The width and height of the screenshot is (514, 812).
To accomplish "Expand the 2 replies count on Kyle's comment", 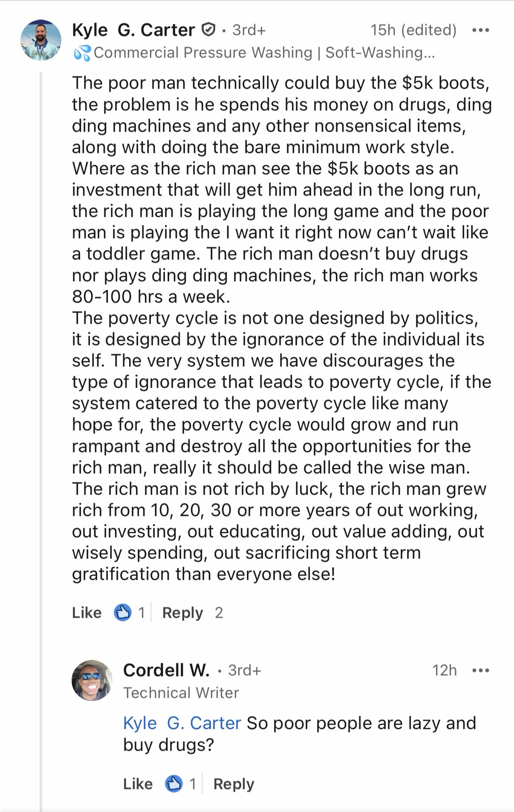I will pos(219,613).
